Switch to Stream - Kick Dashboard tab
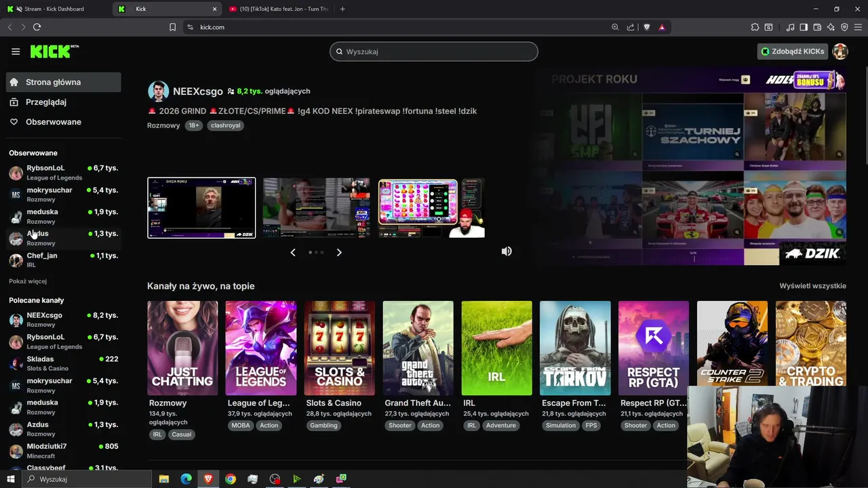868x488 pixels. point(55,9)
